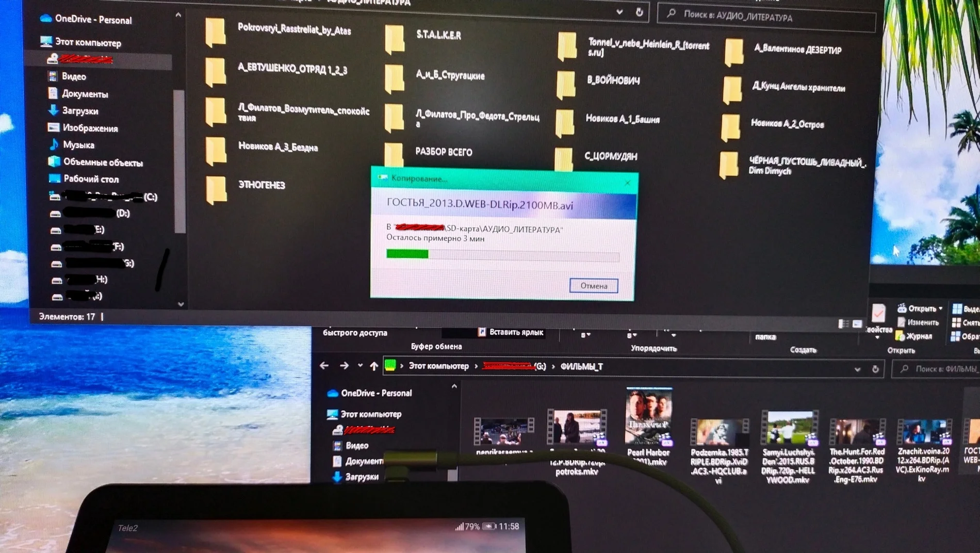Expand address history in АУДИО_ЛИТЕРАТУРА window
The image size is (980, 553).
coord(619,12)
